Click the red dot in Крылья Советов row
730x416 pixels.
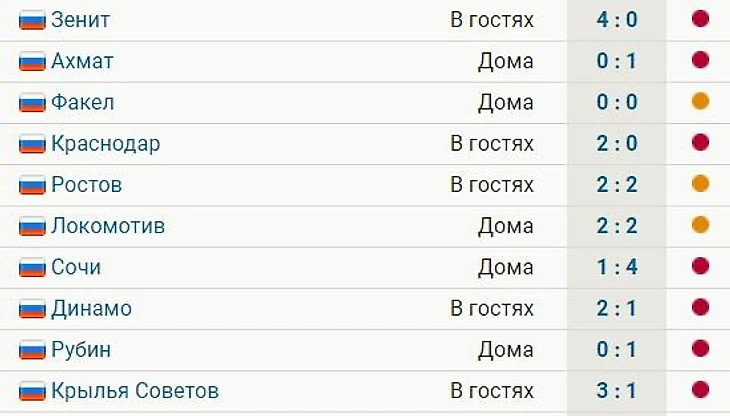(700, 390)
